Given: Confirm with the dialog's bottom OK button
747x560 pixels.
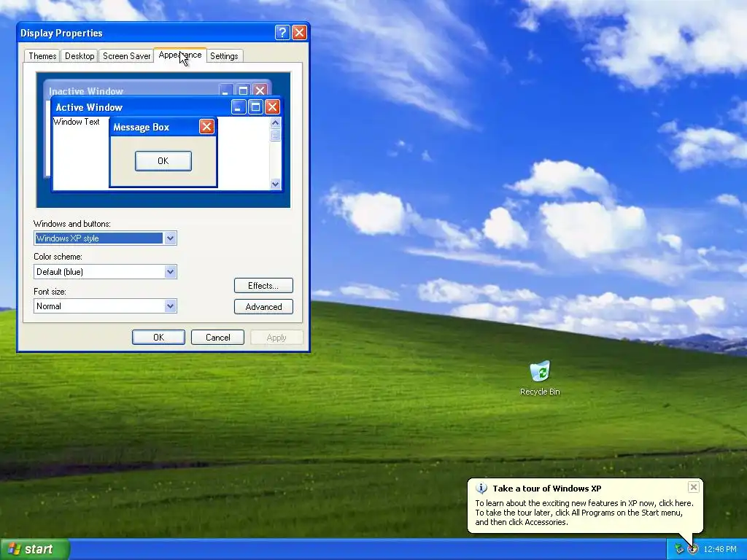Looking at the screenshot, I should [x=158, y=337].
